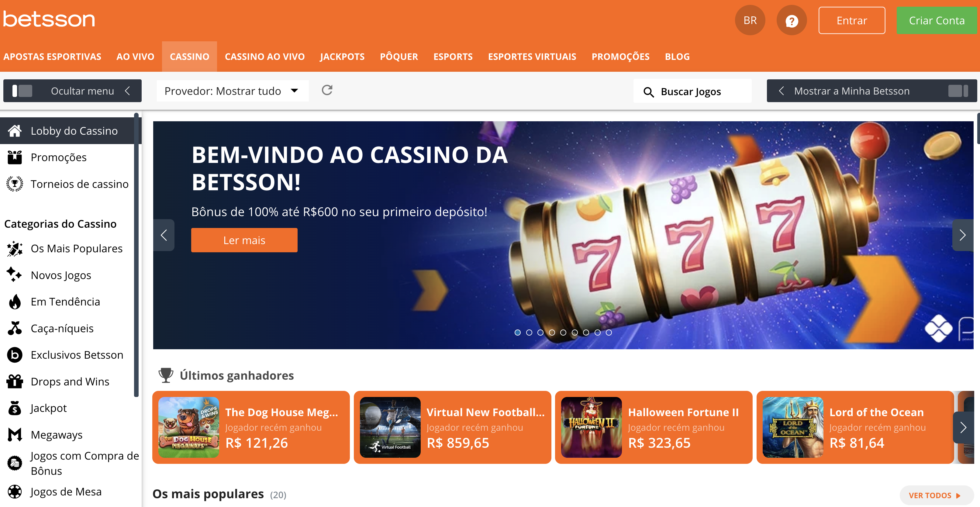Click the Buscar Jogos search field
The height and width of the screenshot is (507, 980).
(692, 91)
